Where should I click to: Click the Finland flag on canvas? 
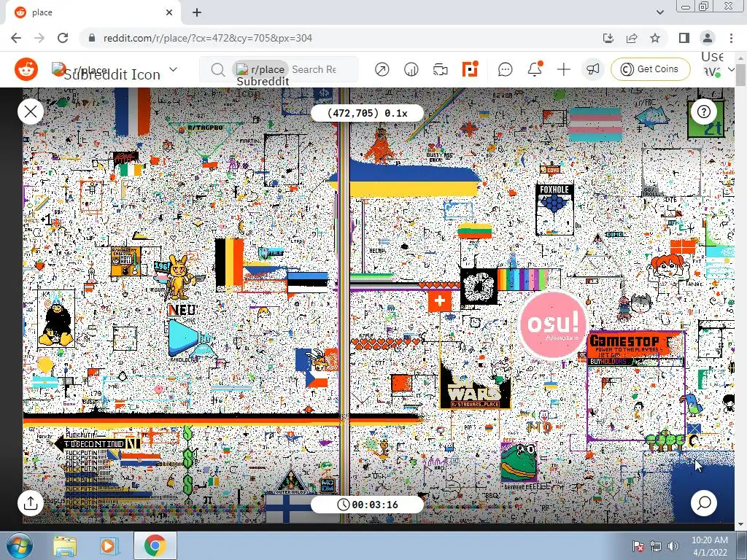pos(290,507)
